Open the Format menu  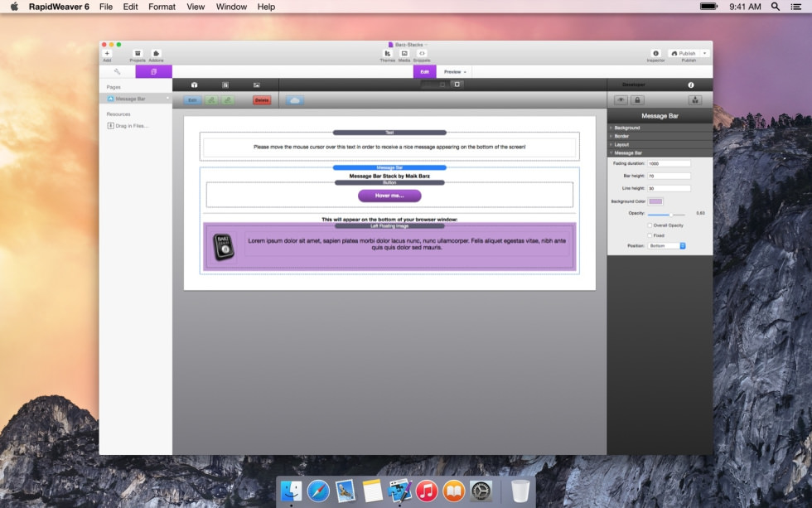162,7
